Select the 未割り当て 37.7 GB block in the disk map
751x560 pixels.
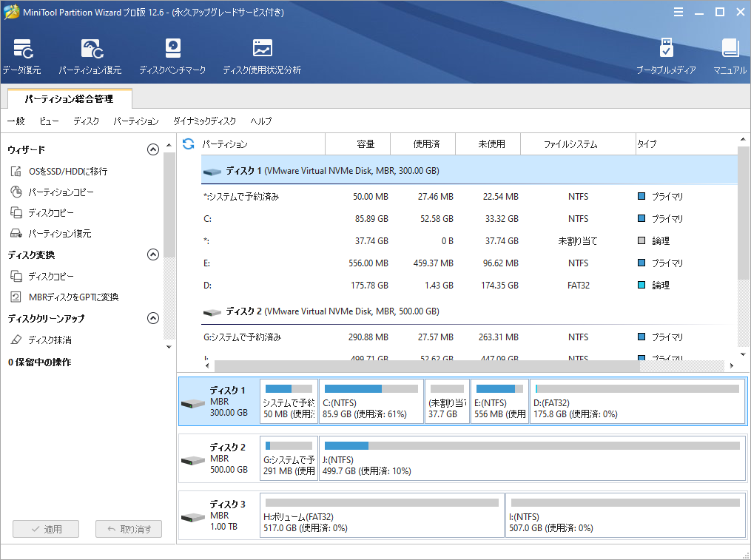447,402
